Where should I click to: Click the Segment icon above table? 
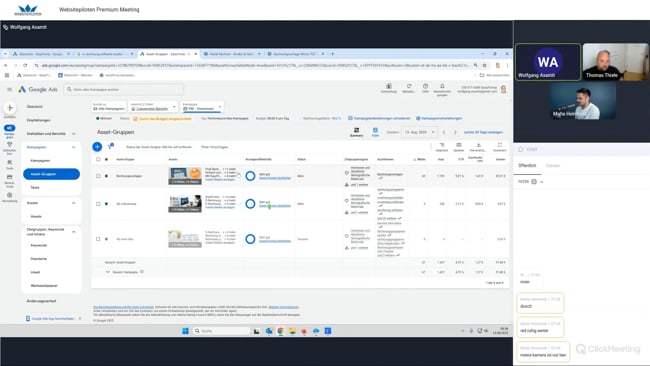point(442,145)
